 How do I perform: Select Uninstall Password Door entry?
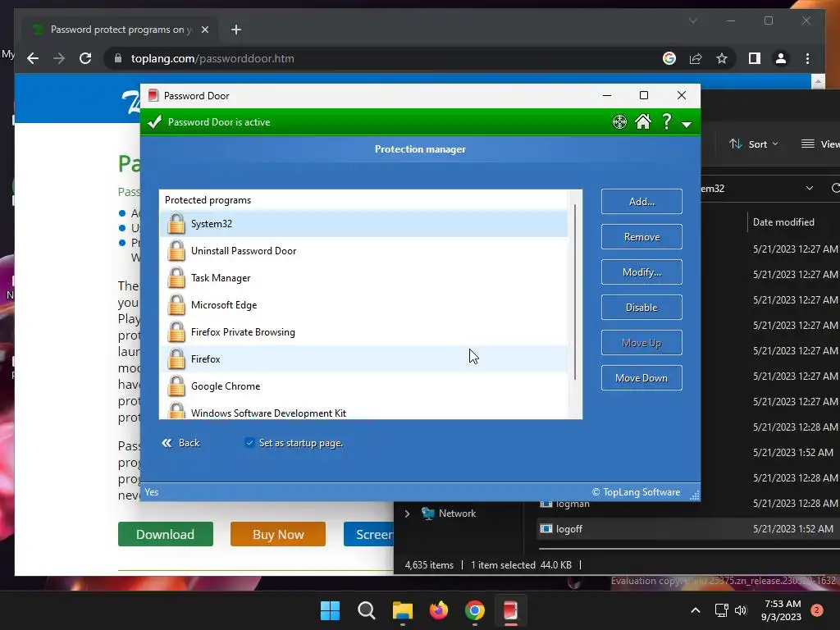pyautogui.click(x=363, y=251)
